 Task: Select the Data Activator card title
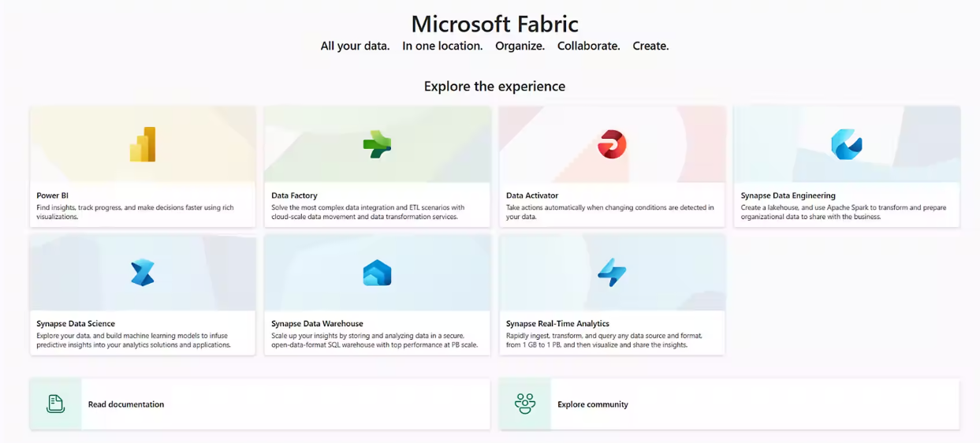coord(532,195)
